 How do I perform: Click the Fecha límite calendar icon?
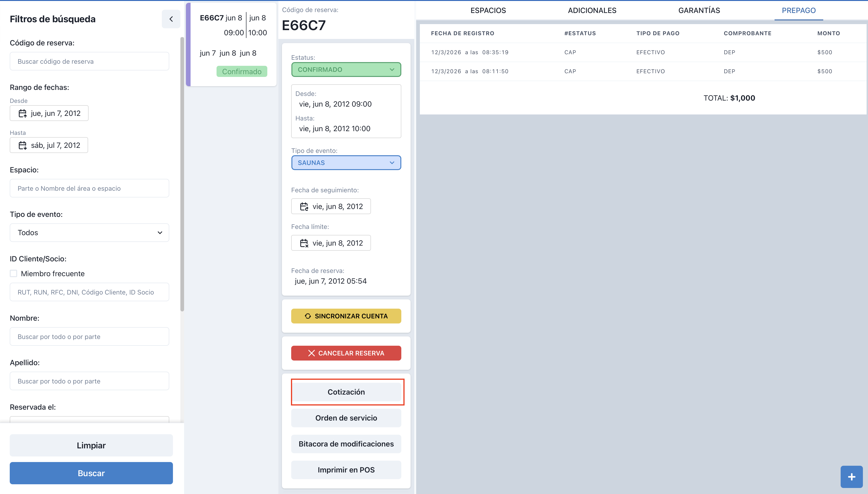pyautogui.click(x=304, y=243)
